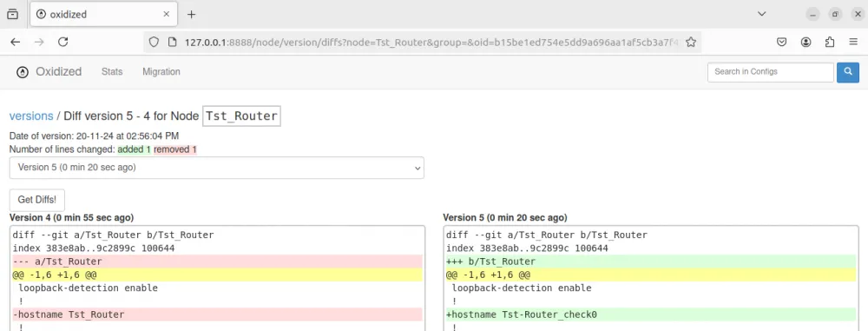Open the extensions puzzle icon
The width and height of the screenshot is (868, 331).
click(829, 43)
